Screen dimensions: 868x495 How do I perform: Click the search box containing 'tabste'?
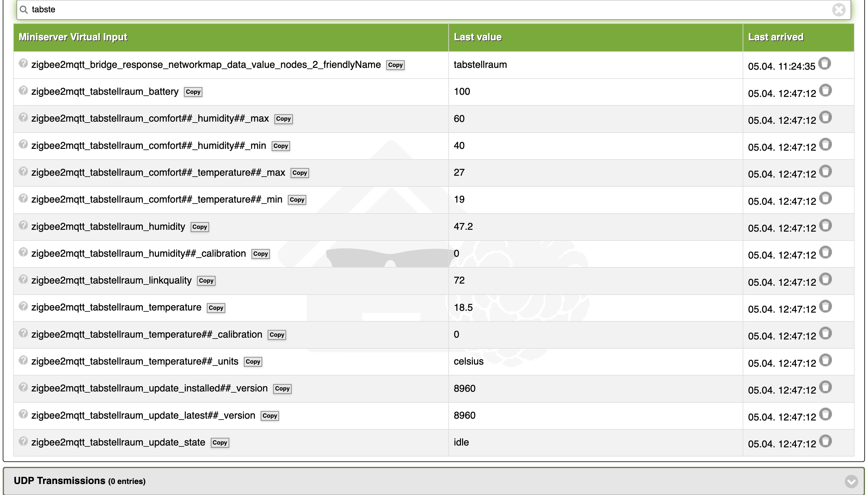408,9
